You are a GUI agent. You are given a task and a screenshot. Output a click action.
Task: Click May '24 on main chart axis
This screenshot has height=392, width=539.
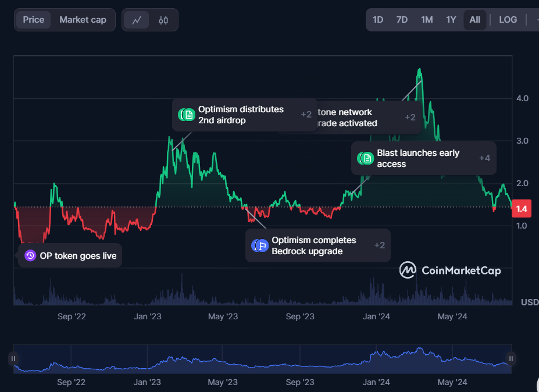452,317
